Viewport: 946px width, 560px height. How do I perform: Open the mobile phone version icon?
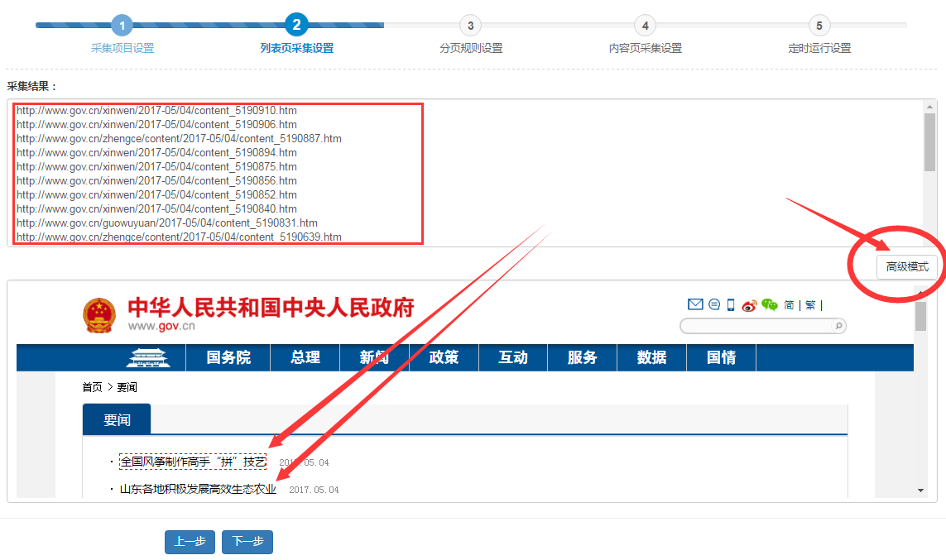coord(731,305)
